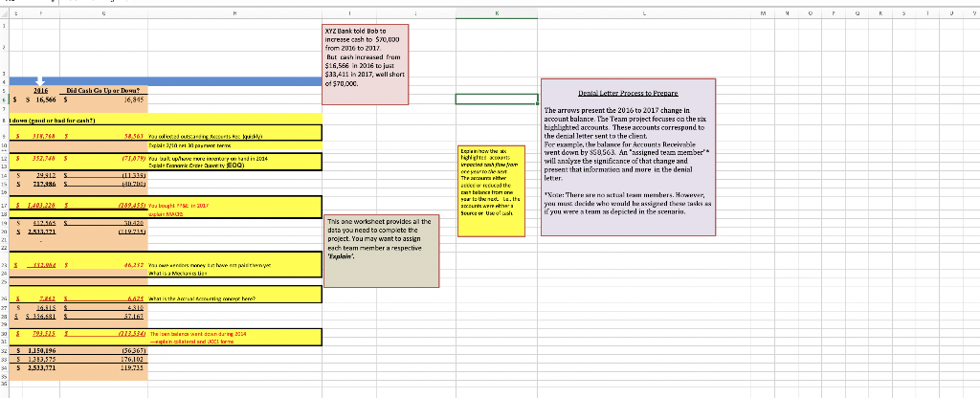Click the cell with value 176,102

click(x=135, y=360)
